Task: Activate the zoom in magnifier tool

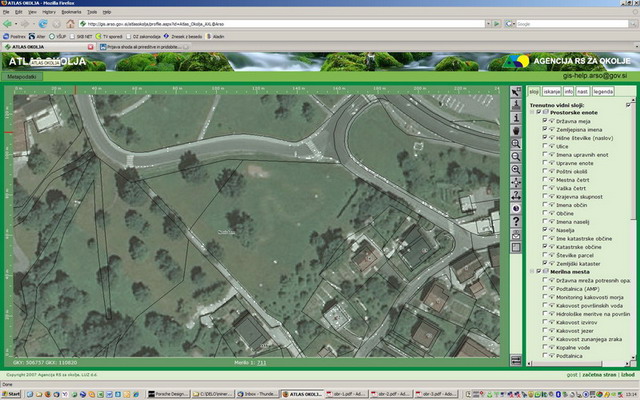Action: click(x=516, y=144)
